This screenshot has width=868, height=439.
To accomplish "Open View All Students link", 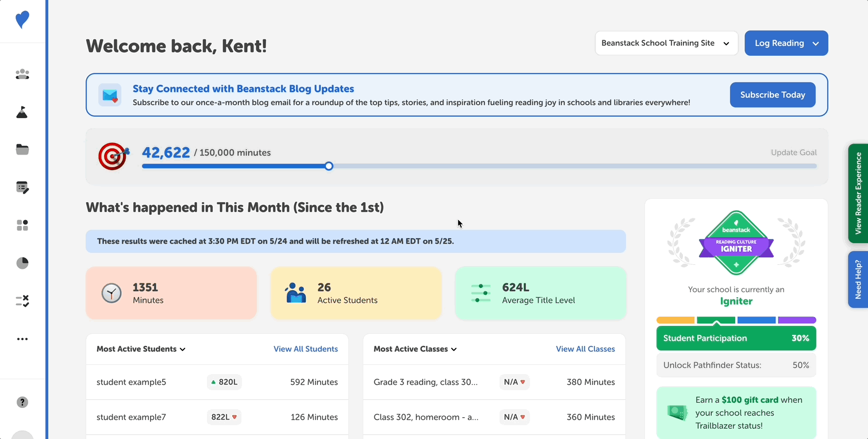I will point(306,349).
